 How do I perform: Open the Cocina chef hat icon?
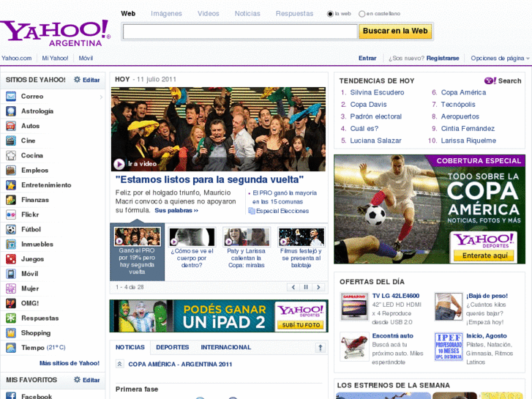coord(11,155)
